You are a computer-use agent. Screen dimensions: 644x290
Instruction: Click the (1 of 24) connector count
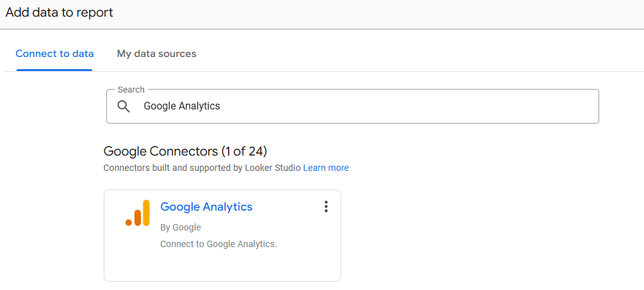point(244,152)
